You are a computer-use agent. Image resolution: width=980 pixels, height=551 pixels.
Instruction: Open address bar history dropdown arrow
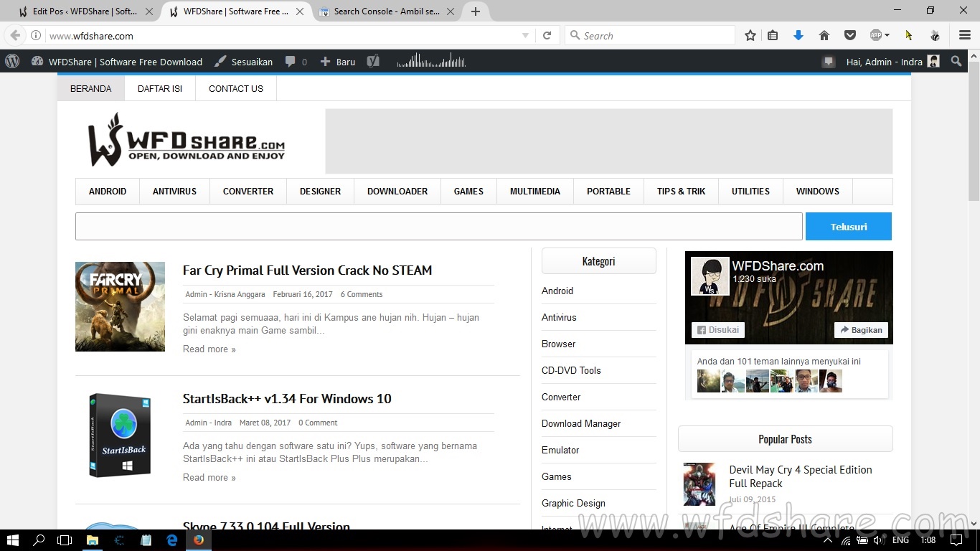pyautogui.click(x=525, y=35)
